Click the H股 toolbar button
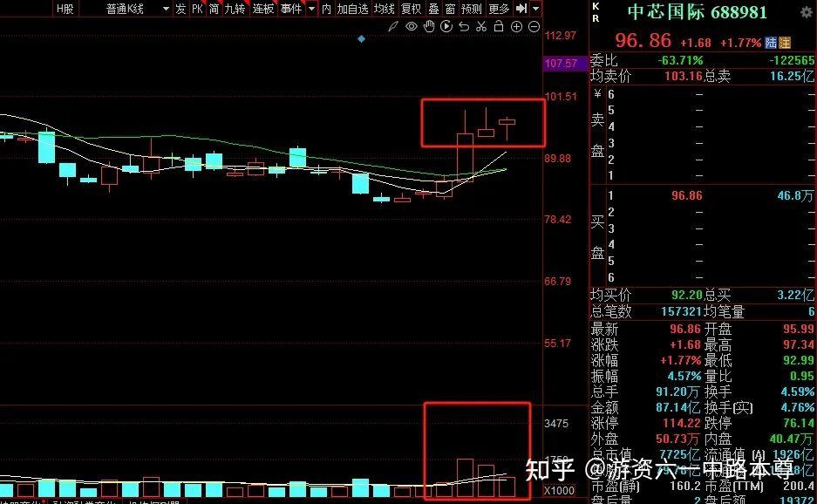The image size is (817, 504). tap(65, 9)
